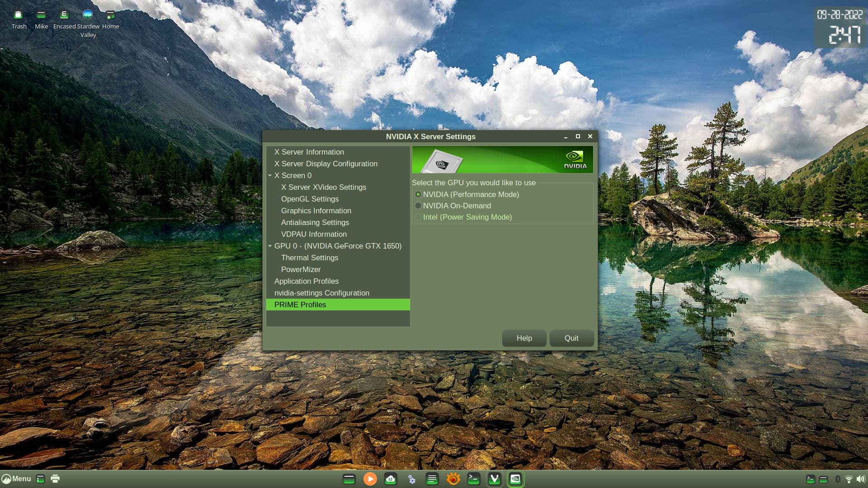Switch to the Vivaldi V taskbar icon
Image resolution: width=868 pixels, height=488 pixels.
495,479
